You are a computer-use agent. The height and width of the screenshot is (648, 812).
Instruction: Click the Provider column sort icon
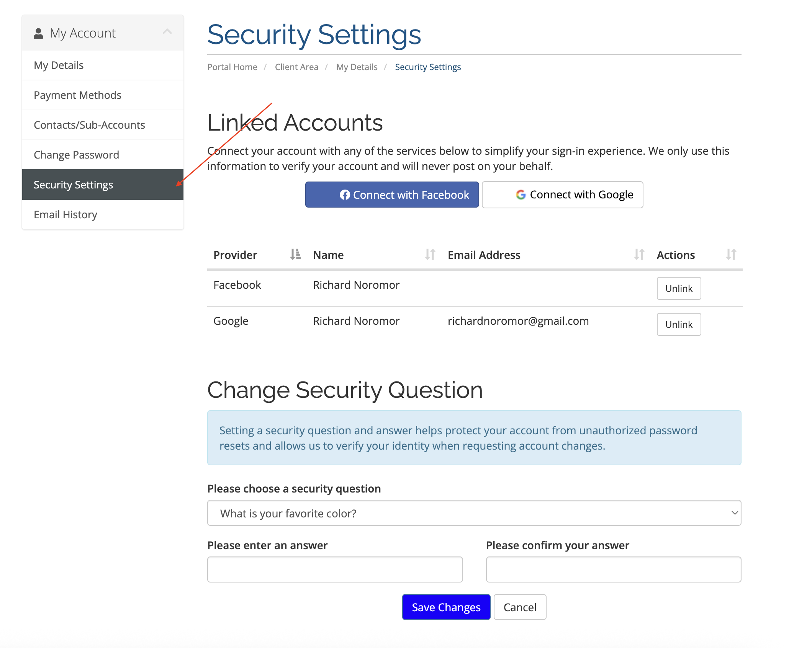[x=295, y=254]
